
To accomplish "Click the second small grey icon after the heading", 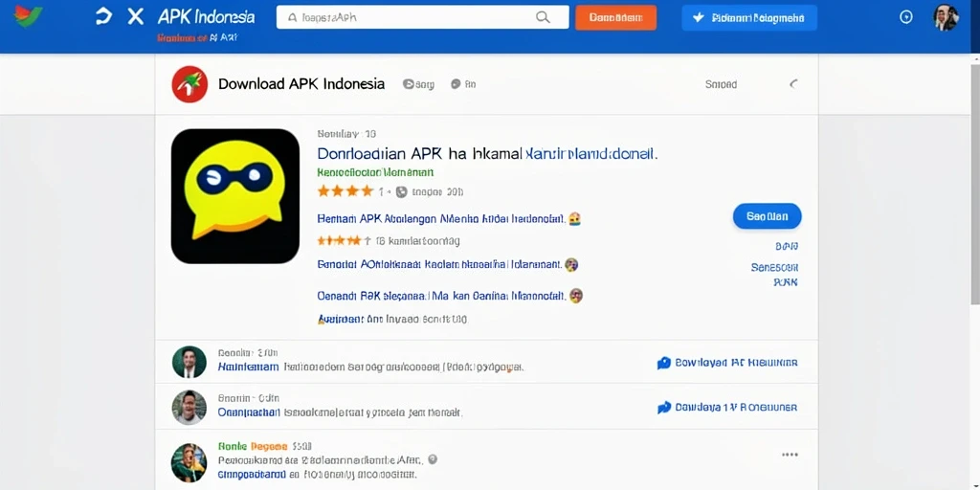I will [456, 84].
